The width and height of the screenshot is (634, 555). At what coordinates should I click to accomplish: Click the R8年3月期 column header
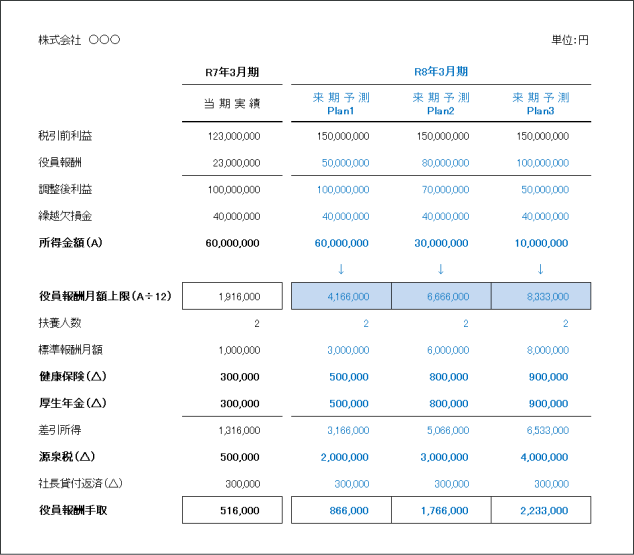coord(441,72)
